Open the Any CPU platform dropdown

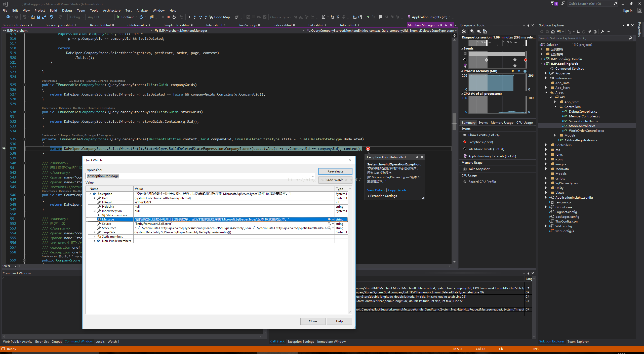coord(101,17)
